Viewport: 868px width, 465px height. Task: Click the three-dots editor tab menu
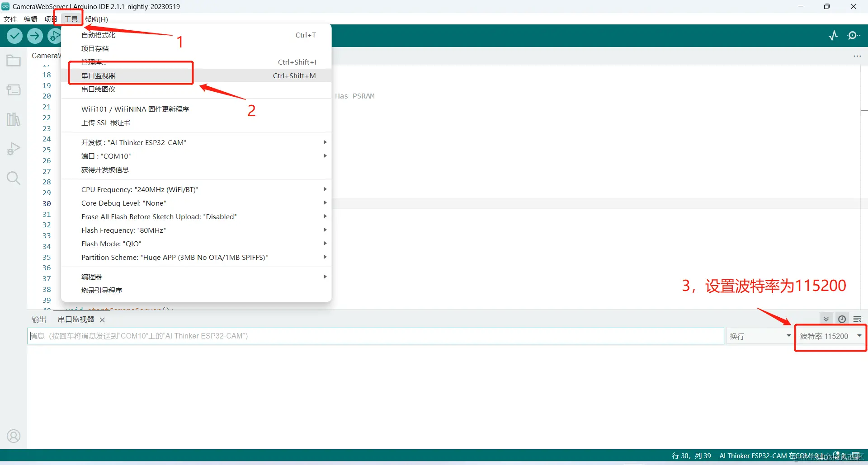coord(857,56)
